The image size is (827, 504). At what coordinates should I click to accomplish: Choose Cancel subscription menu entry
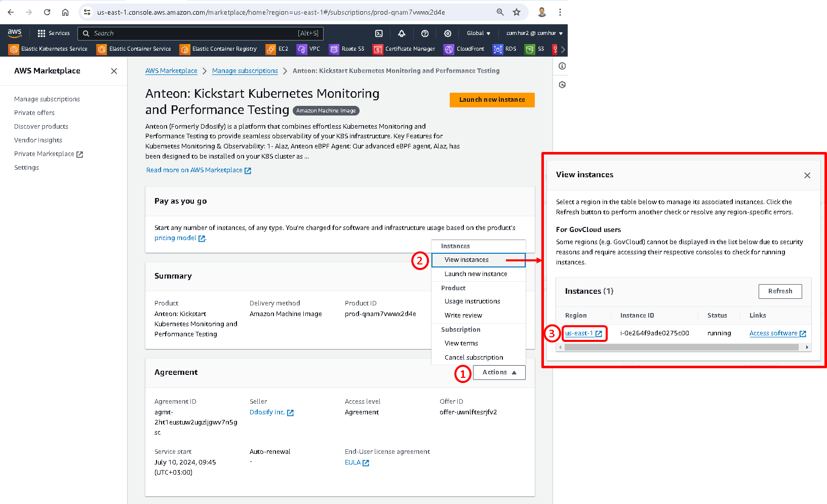[x=474, y=358]
